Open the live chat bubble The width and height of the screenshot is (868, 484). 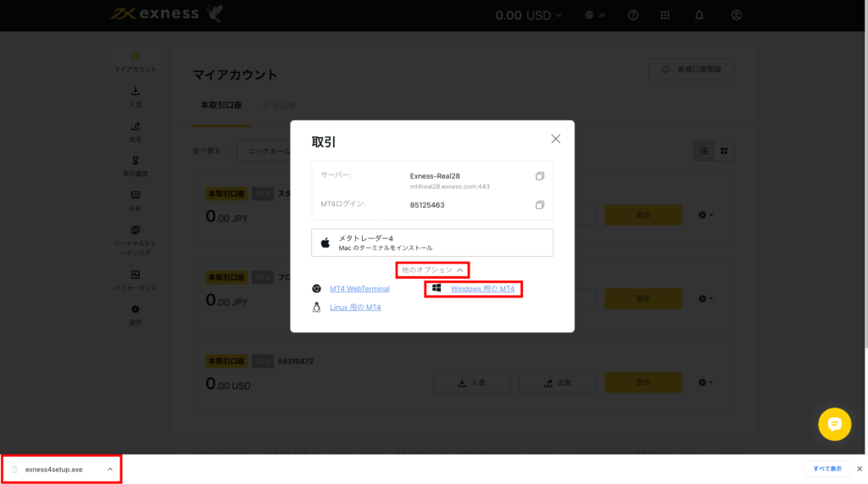(x=835, y=424)
